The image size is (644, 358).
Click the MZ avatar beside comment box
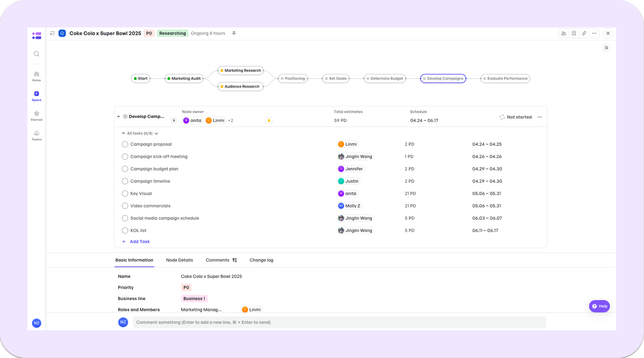point(123,322)
